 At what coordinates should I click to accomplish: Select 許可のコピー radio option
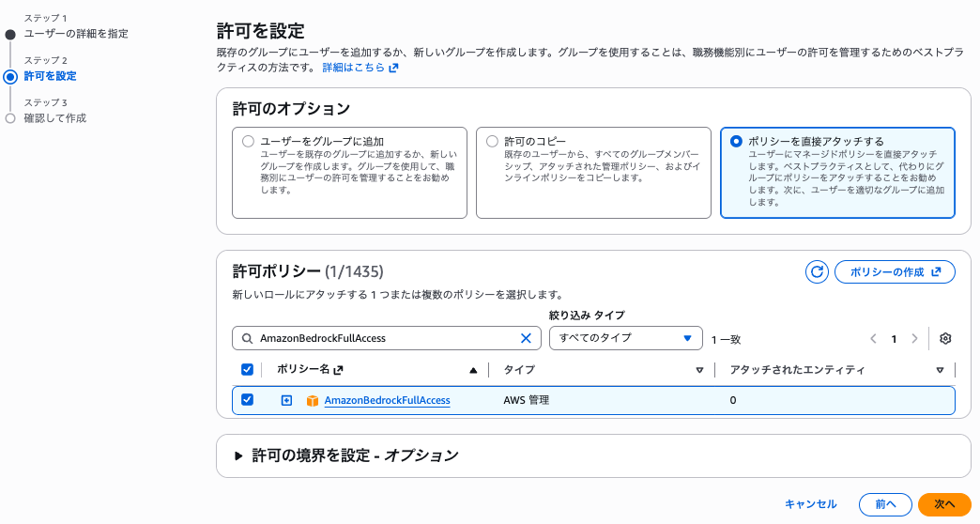(492, 141)
